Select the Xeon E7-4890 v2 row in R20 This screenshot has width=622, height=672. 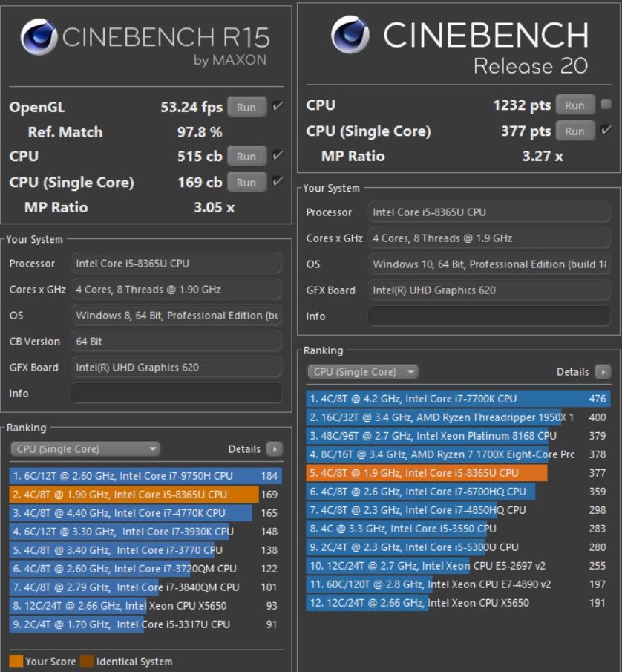[458, 584]
